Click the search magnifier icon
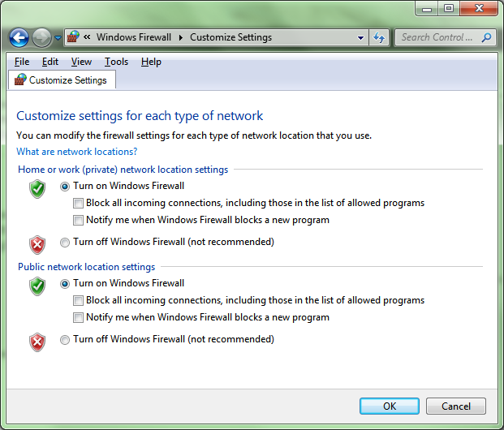Screen dimensions: 504x430 486,37
